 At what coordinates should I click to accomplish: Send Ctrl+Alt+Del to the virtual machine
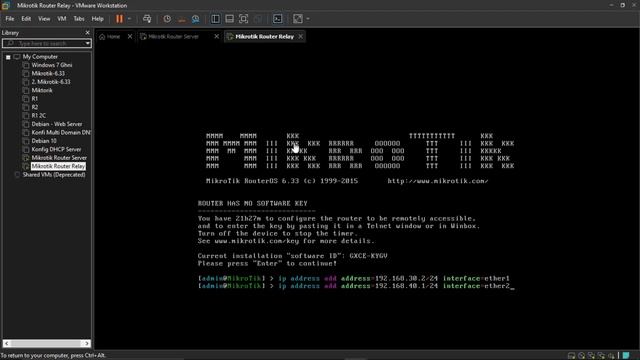(147, 19)
